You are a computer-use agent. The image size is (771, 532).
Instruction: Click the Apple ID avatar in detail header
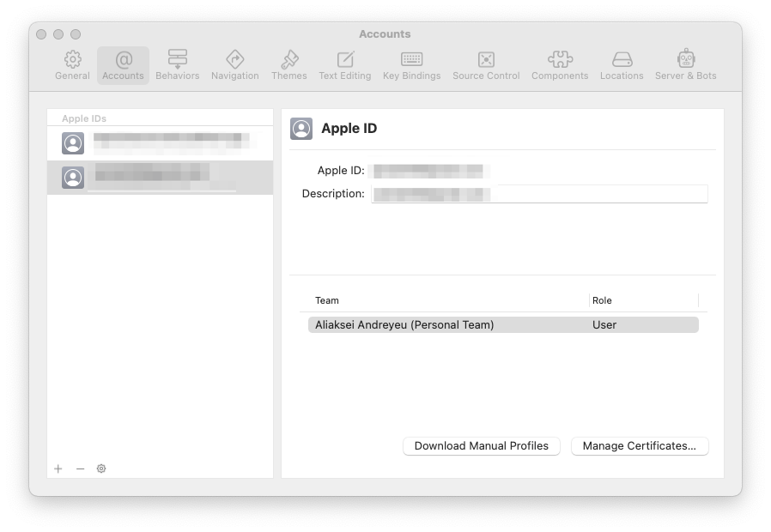coord(301,128)
